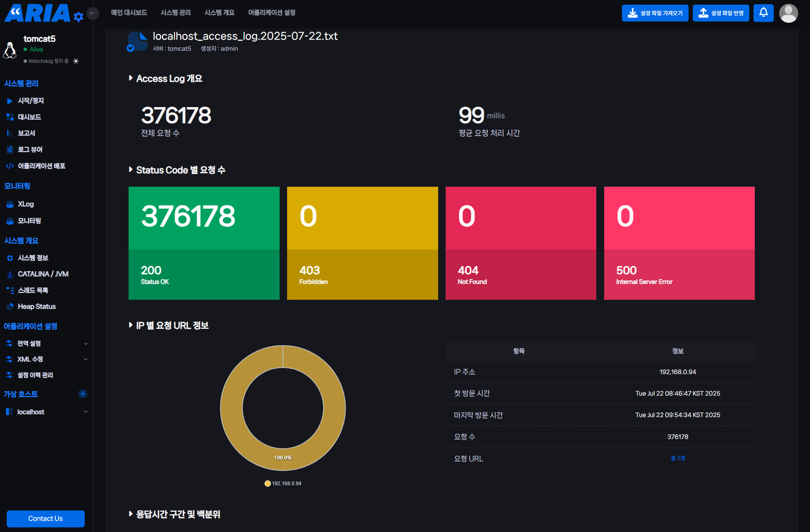Viewport: 810px width, 532px height.
Task: Click the 총 1개 request URL link
Action: (678, 459)
